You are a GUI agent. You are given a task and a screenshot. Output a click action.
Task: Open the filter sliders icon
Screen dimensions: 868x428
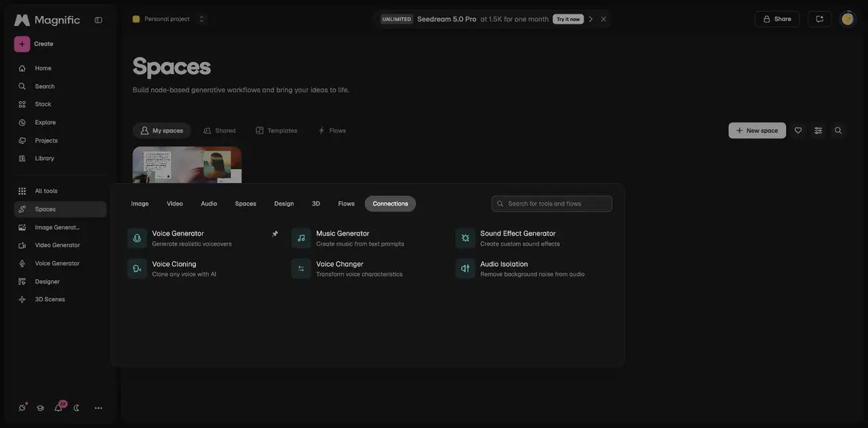tap(818, 130)
